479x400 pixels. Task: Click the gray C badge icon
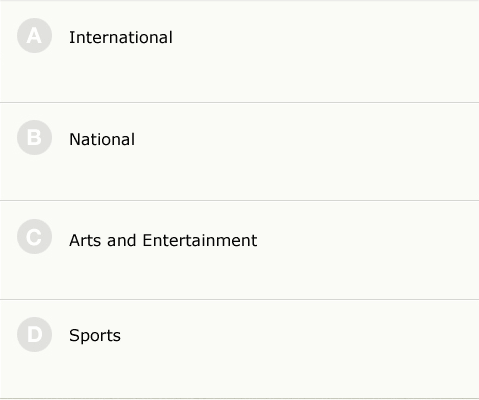tap(34, 237)
